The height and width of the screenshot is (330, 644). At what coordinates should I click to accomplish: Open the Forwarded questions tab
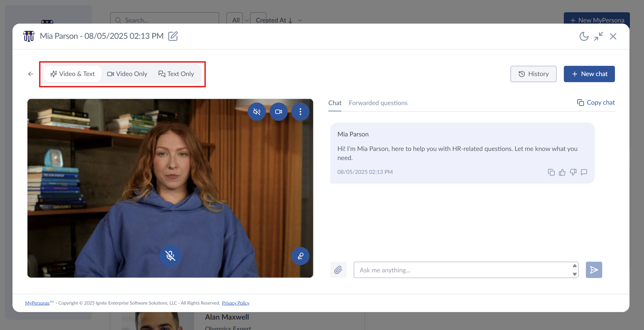[378, 103]
